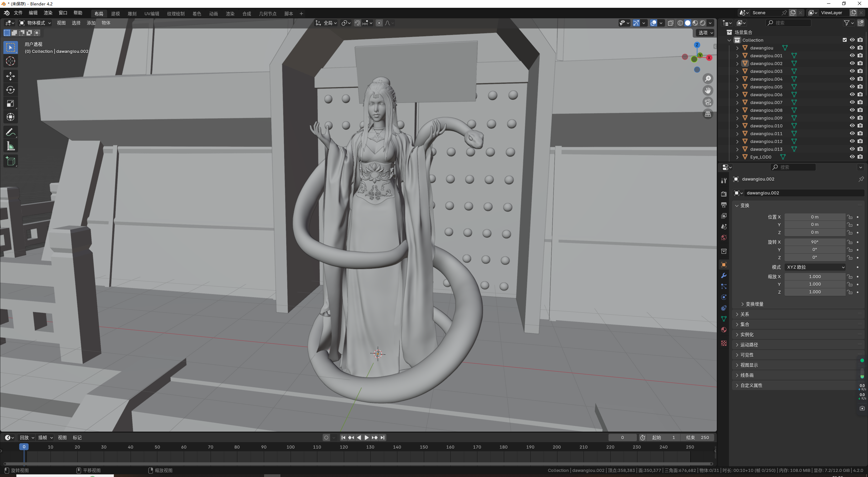
Task: Uncheck the Collection exclude checkbox
Action: click(845, 40)
